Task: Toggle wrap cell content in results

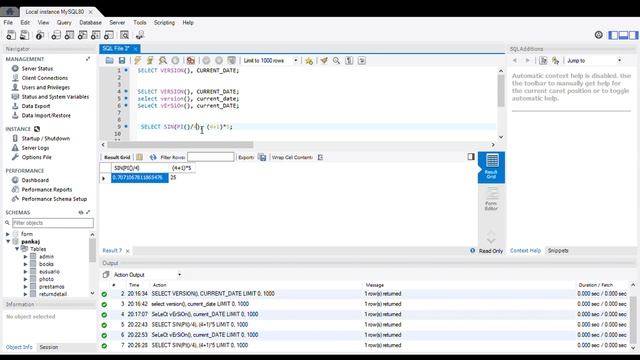Action: pyautogui.click(x=320, y=157)
